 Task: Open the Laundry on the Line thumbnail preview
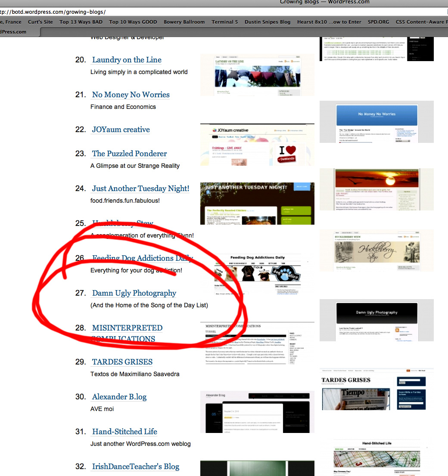(257, 75)
